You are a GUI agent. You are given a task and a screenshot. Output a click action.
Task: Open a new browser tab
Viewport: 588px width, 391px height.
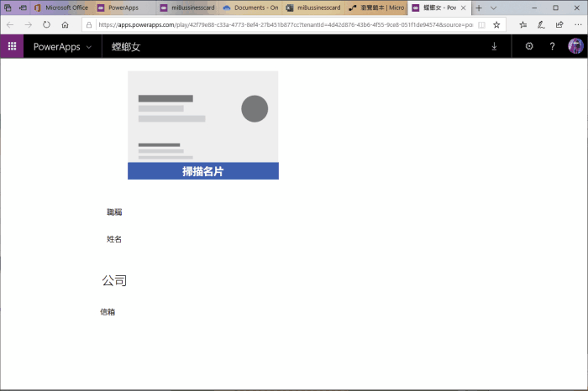pos(479,8)
